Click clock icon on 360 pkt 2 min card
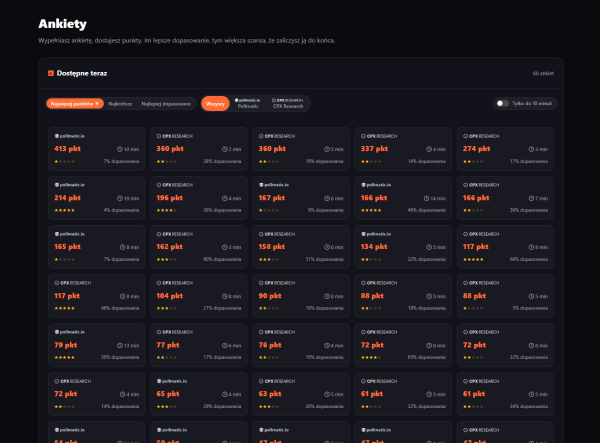Image resolution: width=600 pixels, height=443 pixels. (x=225, y=149)
